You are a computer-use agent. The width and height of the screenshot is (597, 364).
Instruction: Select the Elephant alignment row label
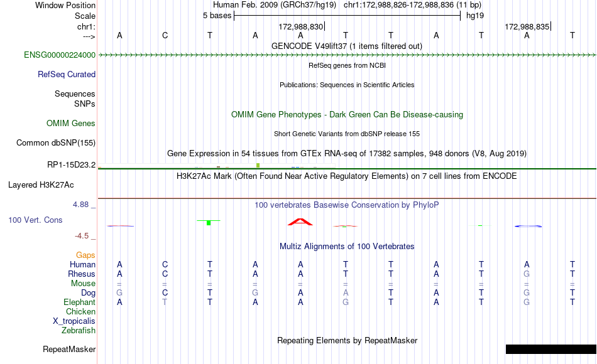pos(79,302)
